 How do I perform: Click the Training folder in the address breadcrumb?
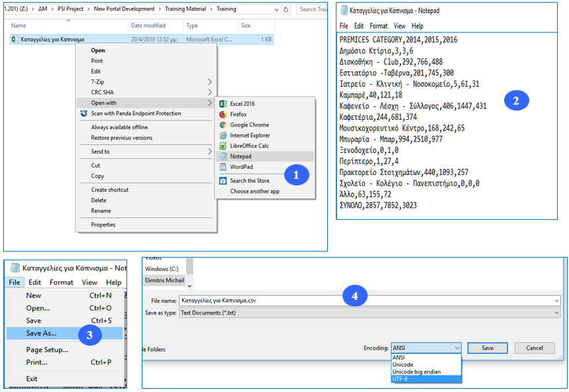226,9
